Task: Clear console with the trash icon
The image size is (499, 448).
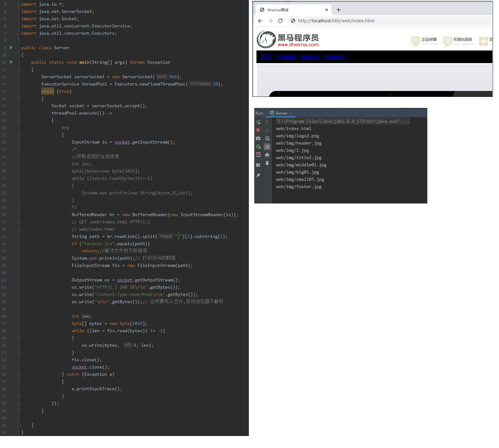Action: [x=267, y=163]
